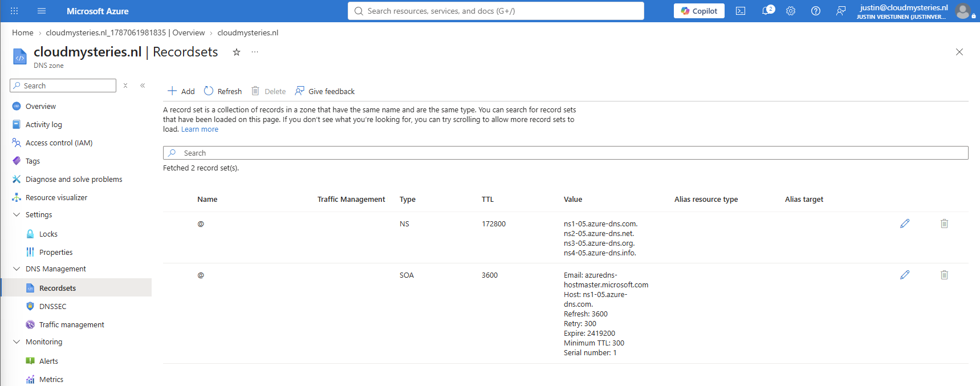Open the Cloud Shell icon
Screen dimensions: 980x386
(741, 11)
